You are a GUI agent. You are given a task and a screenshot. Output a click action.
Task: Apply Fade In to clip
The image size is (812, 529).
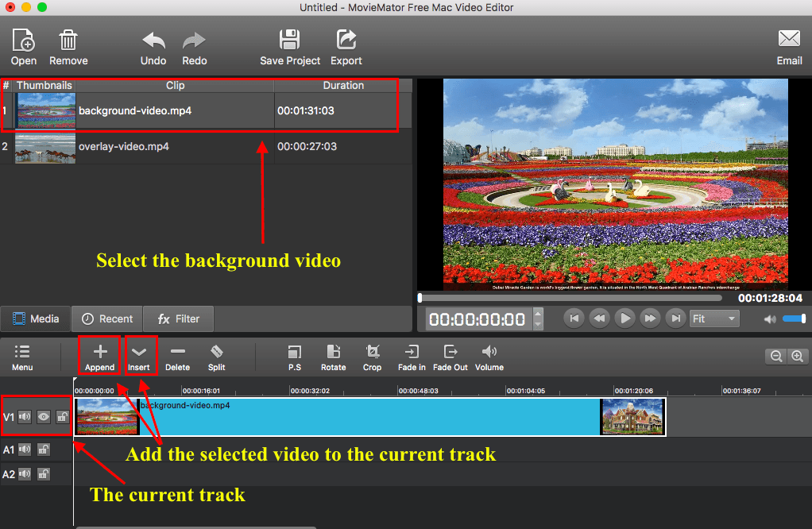pos(412,357)
